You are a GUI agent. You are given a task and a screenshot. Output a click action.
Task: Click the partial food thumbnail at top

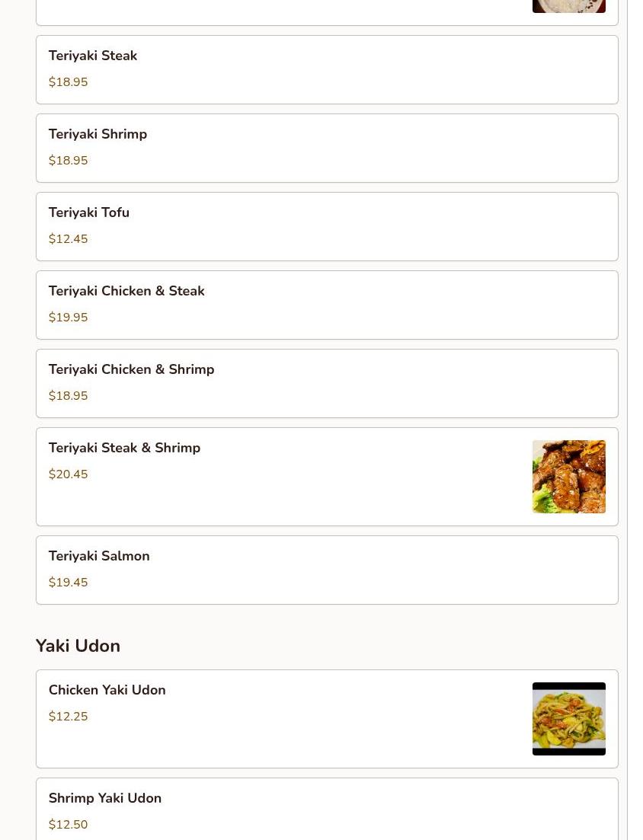pyautogui.click(x=569, y=6)
